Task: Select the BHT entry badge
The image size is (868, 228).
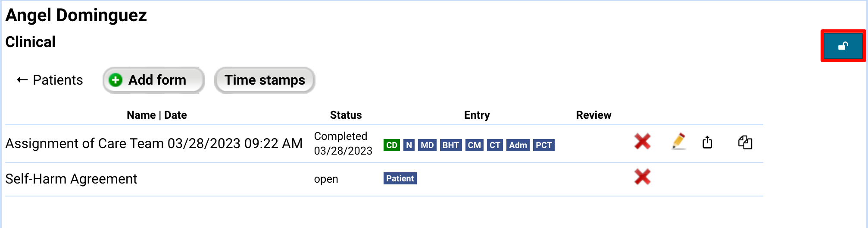Action: coord(451,145)
